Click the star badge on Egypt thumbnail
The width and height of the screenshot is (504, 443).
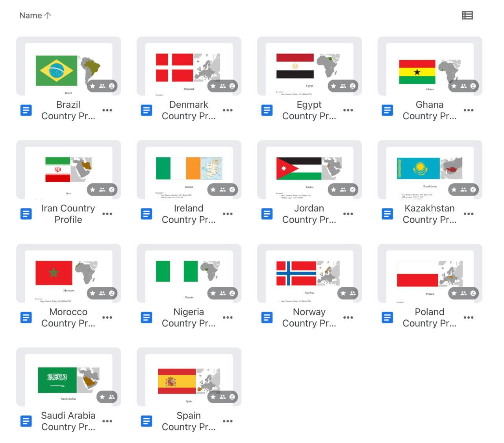pos(334,86)
